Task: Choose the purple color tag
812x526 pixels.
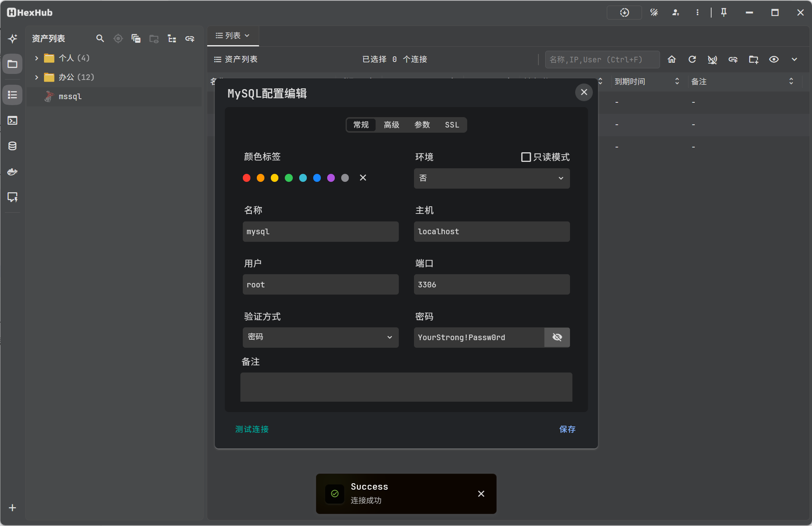Action: [331, 178]
